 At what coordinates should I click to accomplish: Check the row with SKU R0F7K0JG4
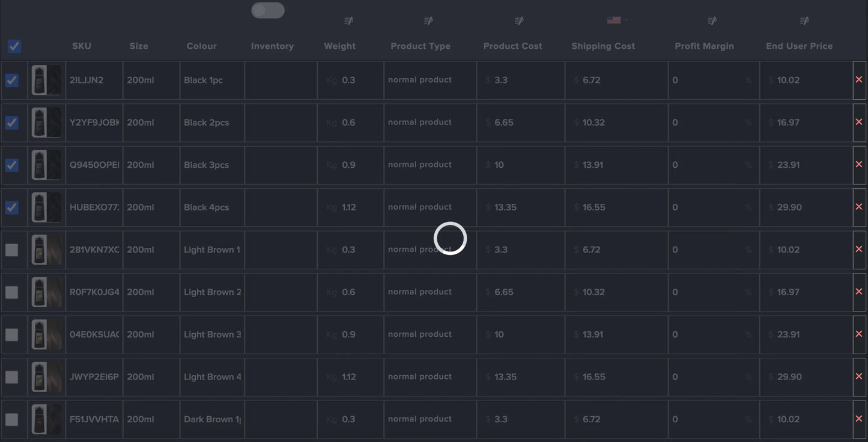coord(11,292)
